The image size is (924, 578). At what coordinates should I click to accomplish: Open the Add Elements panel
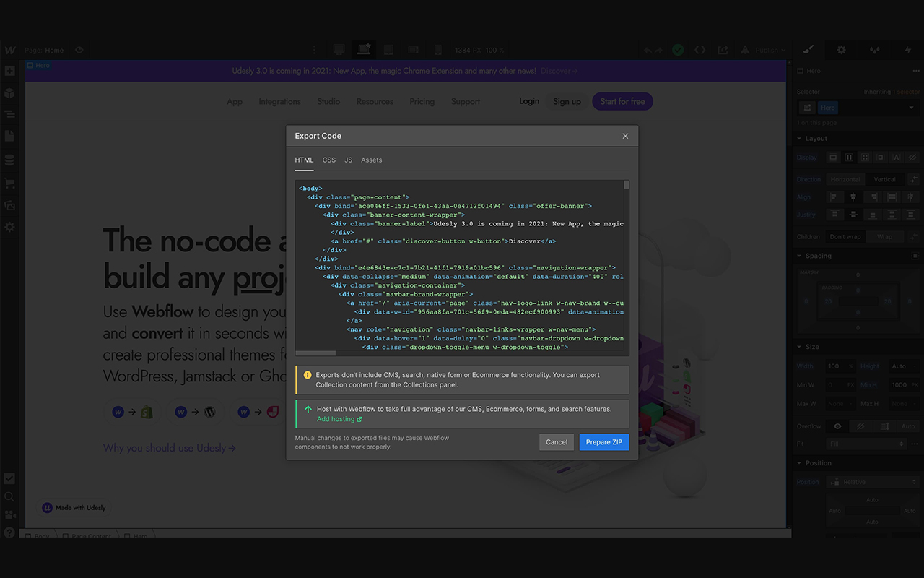[9, 71]
